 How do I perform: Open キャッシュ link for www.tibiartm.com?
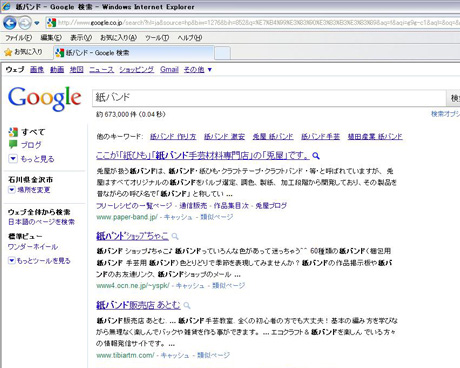pos(175,355)
